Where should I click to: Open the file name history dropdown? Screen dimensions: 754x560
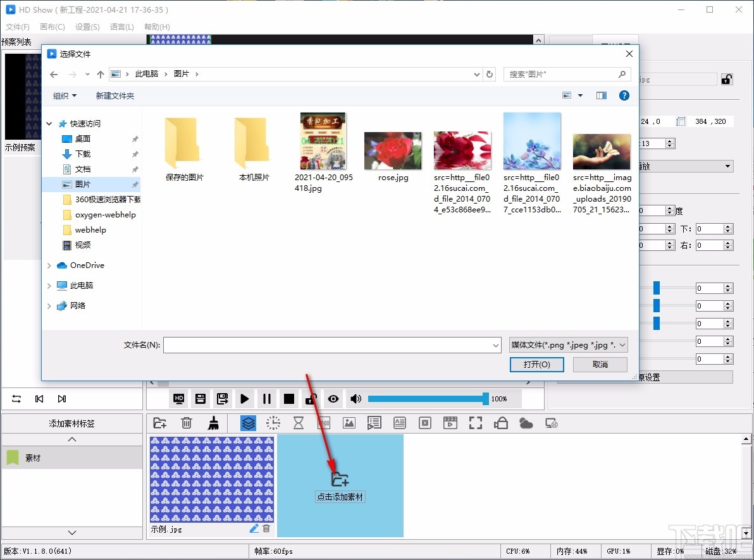[496, 345]
